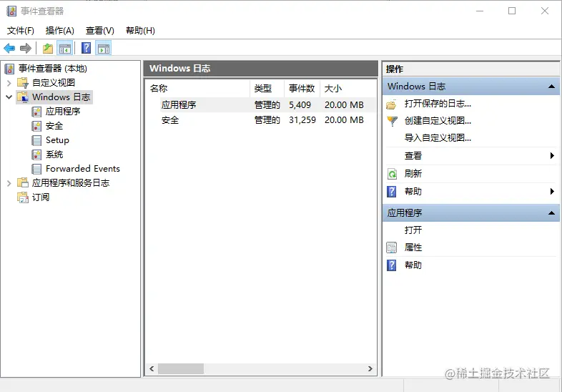562x392 pixels.
Task: Open the 帮助 submenu arrow under Windows 日志
Action: (552, 192)
